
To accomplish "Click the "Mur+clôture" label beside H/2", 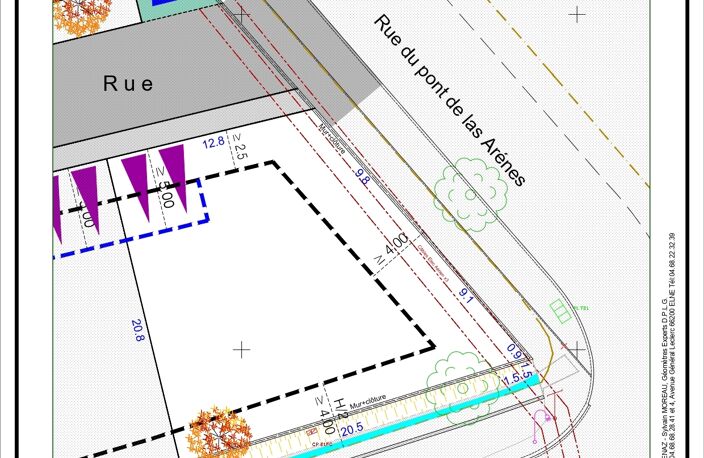I will click(368, 400).
